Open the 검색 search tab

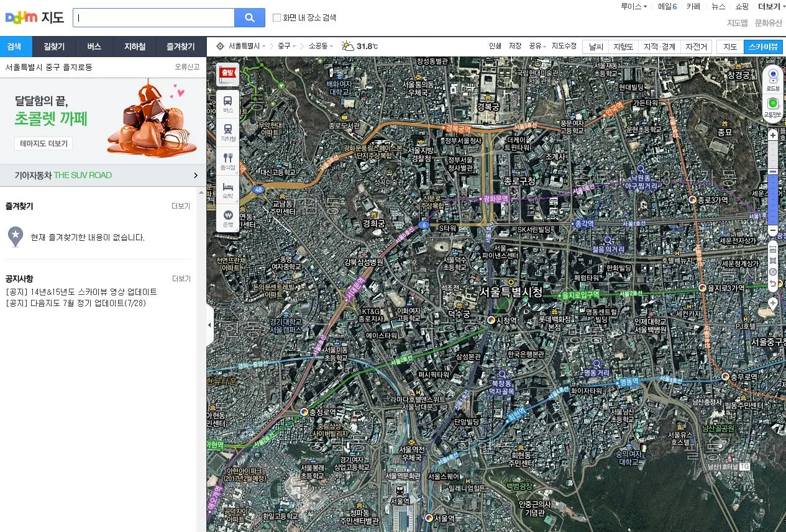(14, 47)
